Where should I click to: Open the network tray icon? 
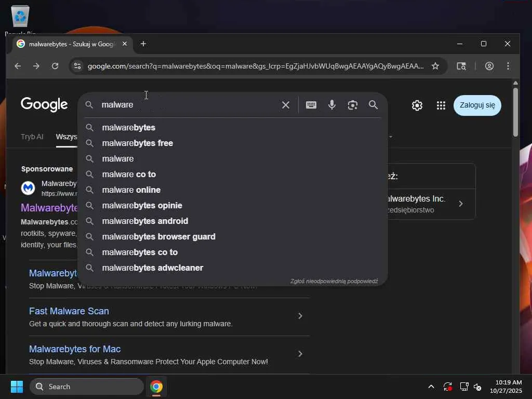coord(464,387)
